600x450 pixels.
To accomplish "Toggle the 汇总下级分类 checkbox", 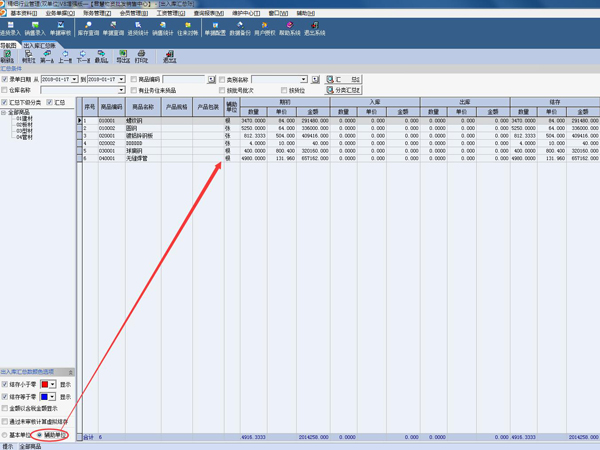I will click(x=5, y=102).
